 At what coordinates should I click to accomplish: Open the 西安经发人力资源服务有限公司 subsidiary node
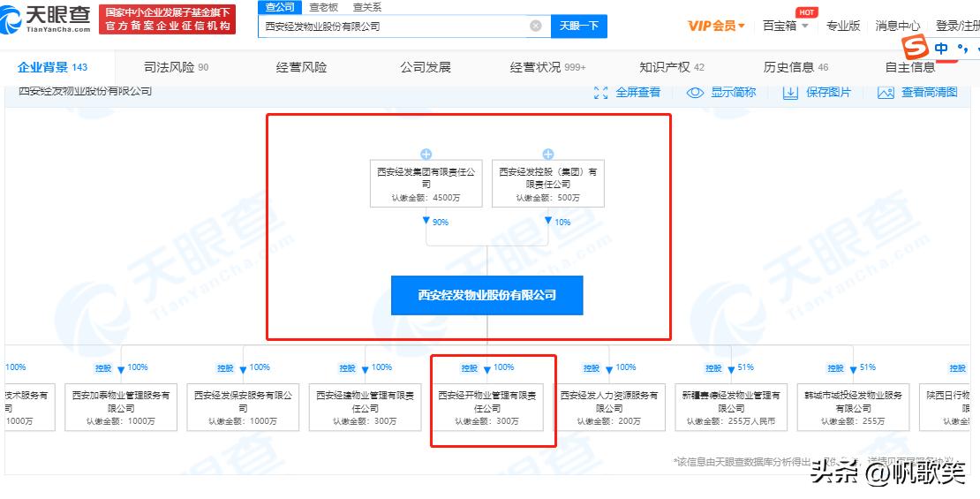tap(609, 407)
